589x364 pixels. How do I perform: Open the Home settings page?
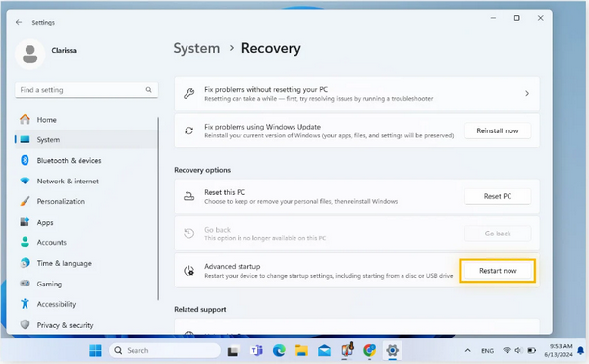86,120
